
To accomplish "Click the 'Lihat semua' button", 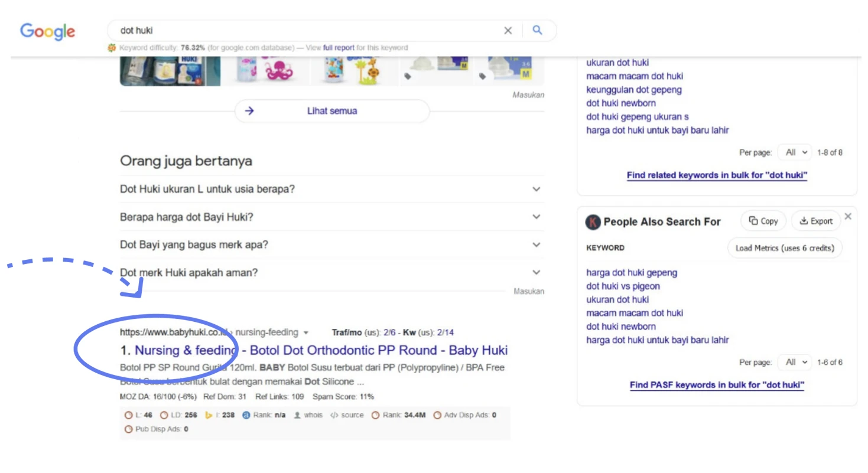I will (x=332, y=111).
